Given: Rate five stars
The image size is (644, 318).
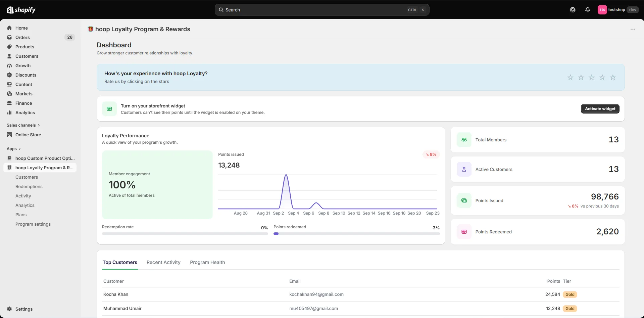Looking at the screenshot, I should coord(613,78).
